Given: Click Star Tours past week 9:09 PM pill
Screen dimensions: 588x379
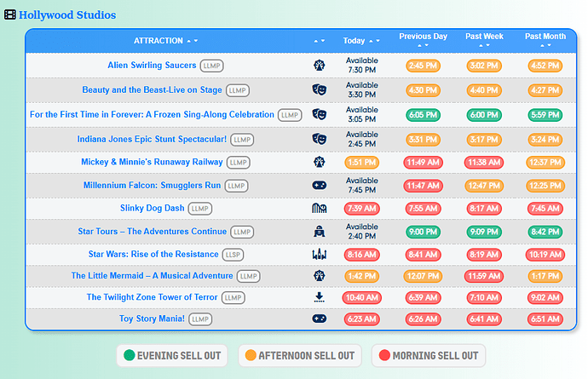Looking at the screenshot, I should click(x=485, y=232).
